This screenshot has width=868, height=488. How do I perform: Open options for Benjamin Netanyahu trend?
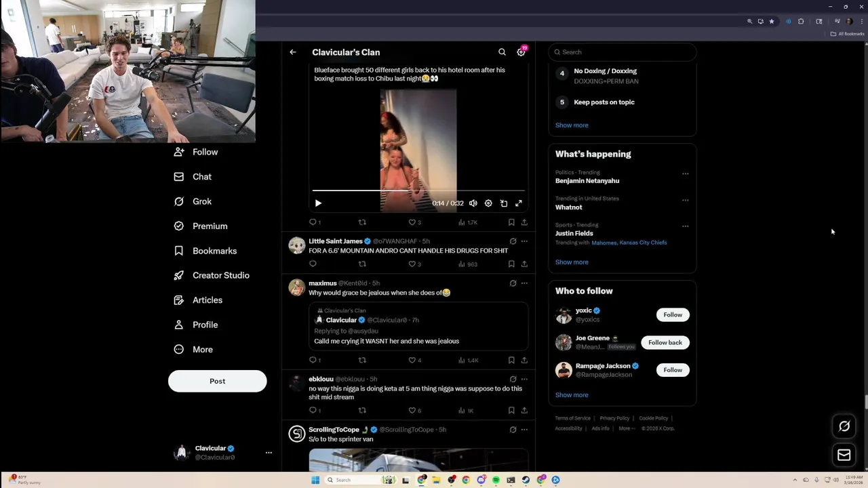coord(685,174)
